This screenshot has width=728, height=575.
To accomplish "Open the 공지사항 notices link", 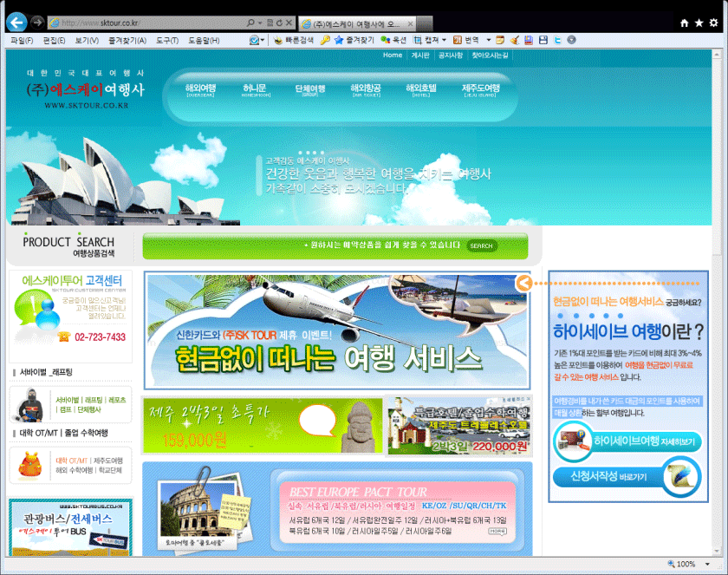I will tap(451, 56).
